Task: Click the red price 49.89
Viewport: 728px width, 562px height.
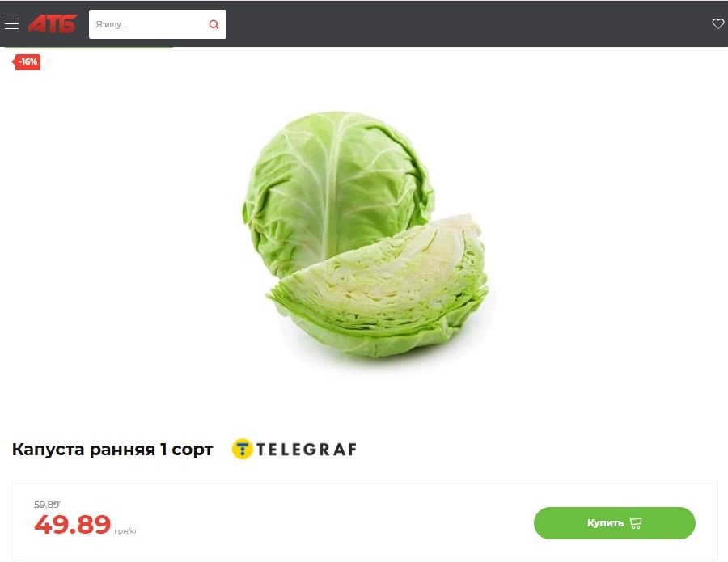Action: [73, 525]
